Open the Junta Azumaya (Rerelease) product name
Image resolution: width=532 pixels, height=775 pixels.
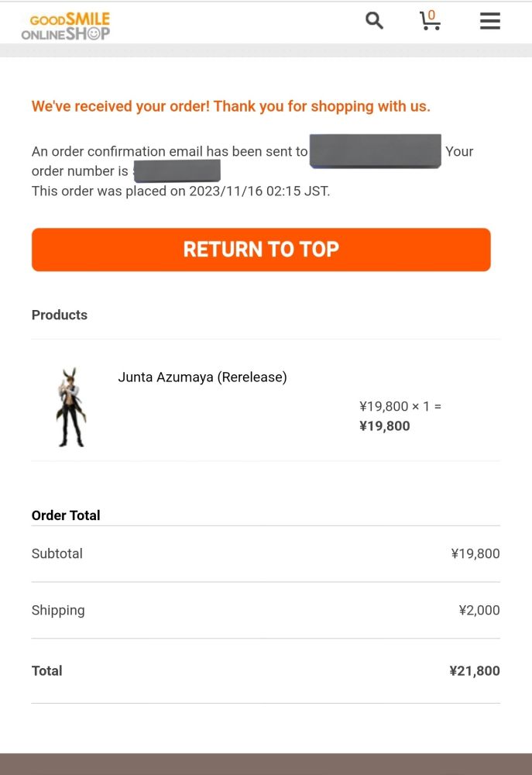[202, 377]
